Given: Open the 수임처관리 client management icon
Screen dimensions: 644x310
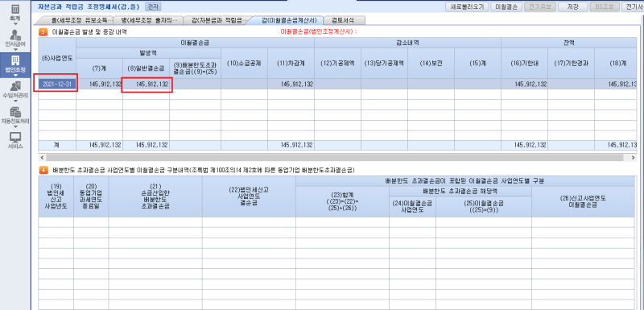Looking at the screenshot, I should 15,87.
